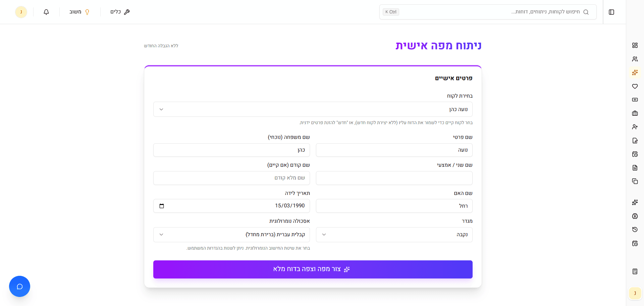The image size is (644, 306).
Task: Select the add-client person-plus icon
Action: point(635,127)
